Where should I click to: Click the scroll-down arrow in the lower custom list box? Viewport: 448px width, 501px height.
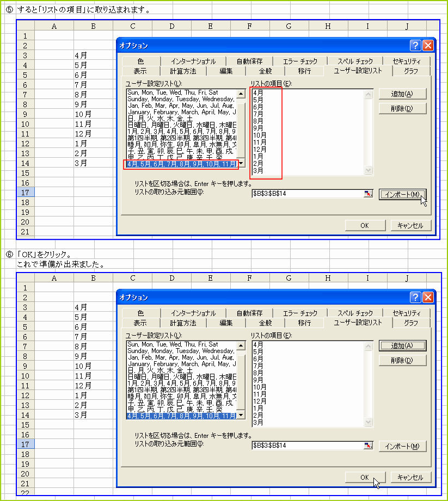240,415
